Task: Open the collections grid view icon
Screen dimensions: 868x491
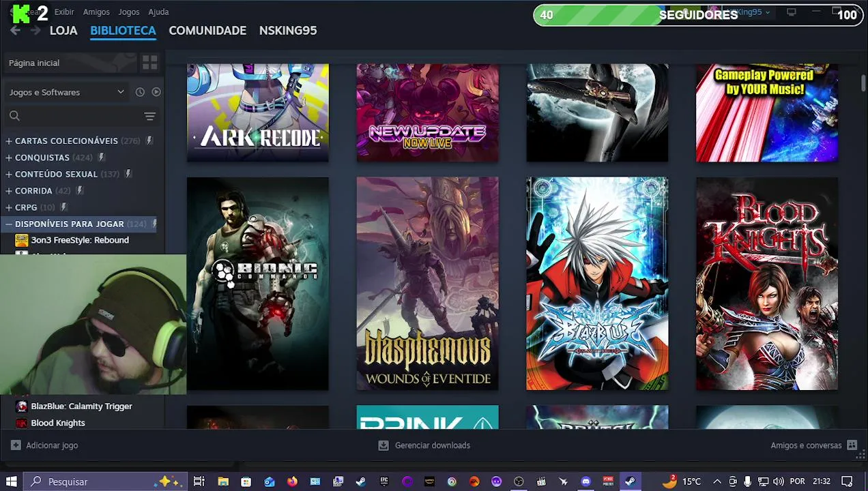Action: click(x=150, y=63)
